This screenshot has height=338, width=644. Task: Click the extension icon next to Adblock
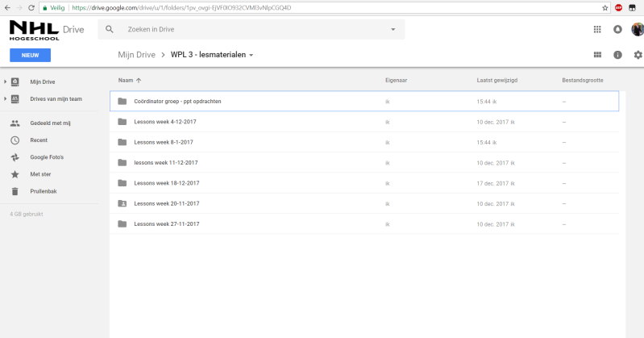tap(633, 8)
